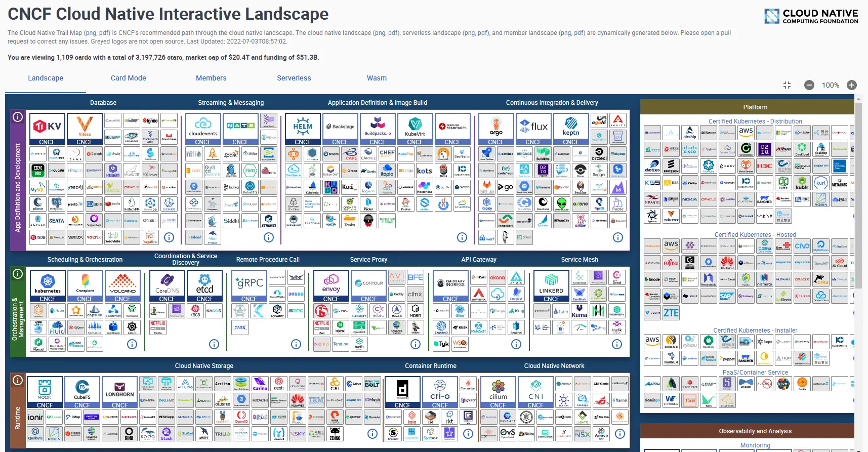Open the CNI project card
This screenshot has width=868, height=452.
pyautogui.click(x=535, y=392)
